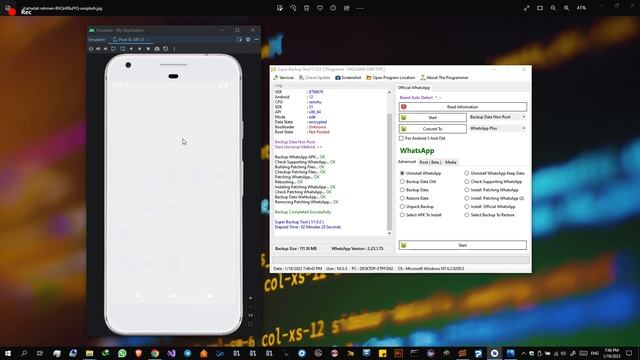Open emulator extended controls three-dots
Viewport: 640px width, 360px height.
(x=174, y=49)
